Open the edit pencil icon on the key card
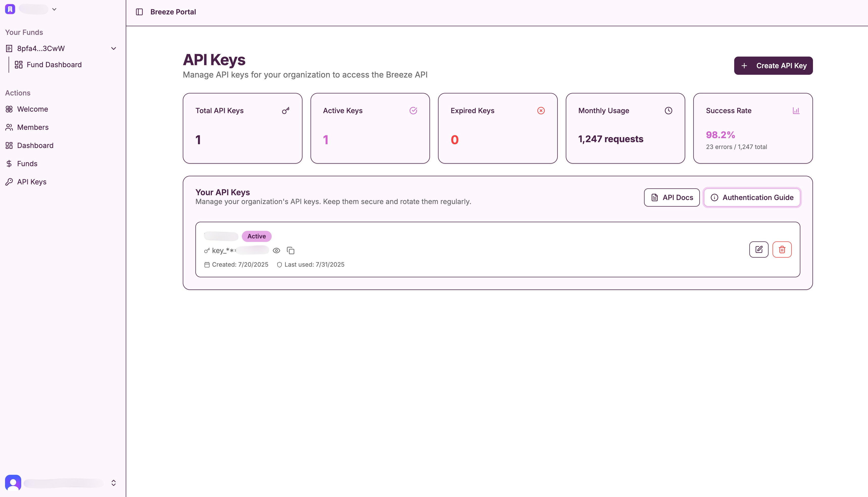 pos(759,250)
